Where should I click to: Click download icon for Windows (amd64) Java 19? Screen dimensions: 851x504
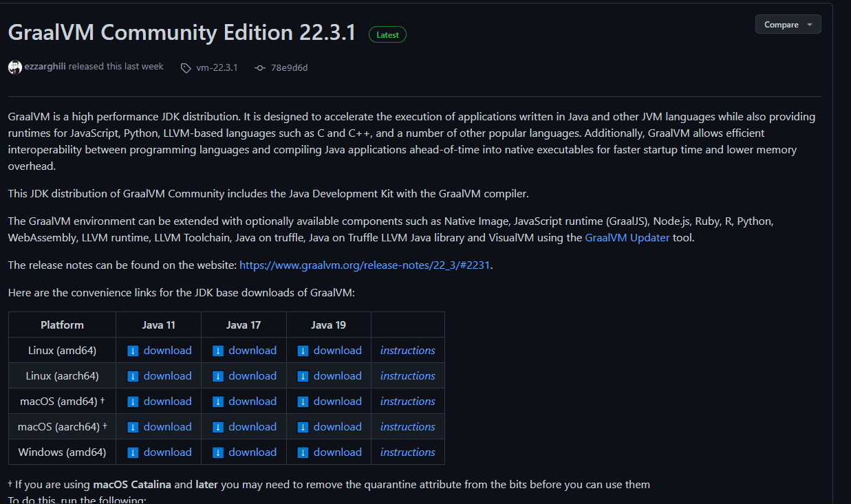point(303,452)
